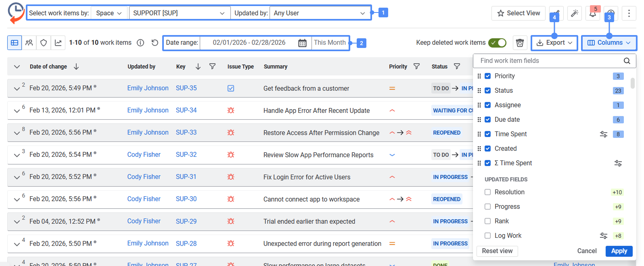Click 'Fix Login Error for Active Users' summary
Image resolution: width=644 pixels, height=266 pixels.
[307, 177]
